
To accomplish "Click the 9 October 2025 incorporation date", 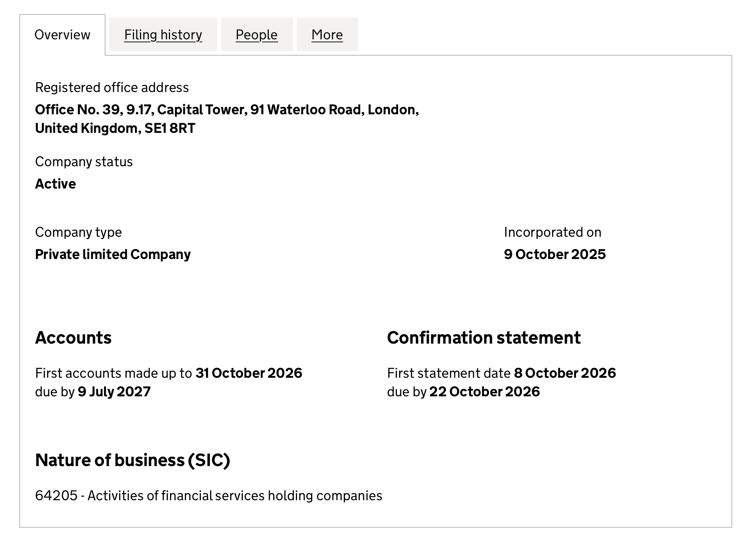I will pos(555,255).
